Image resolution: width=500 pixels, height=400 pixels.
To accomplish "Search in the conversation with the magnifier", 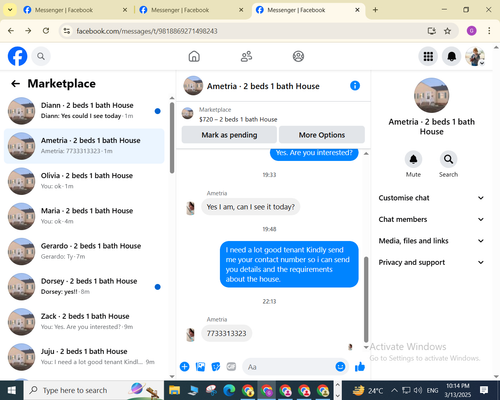I will 448,159.
